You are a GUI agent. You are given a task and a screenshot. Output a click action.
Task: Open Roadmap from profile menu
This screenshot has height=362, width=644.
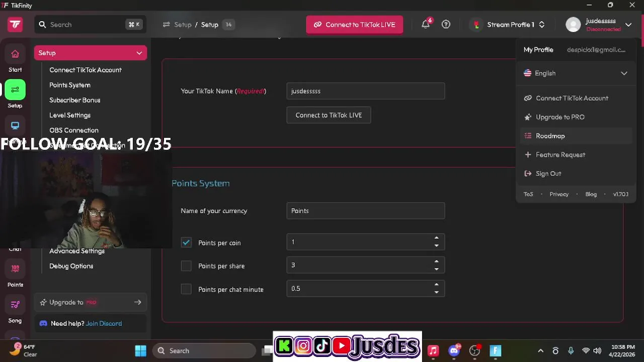pyautogui.click(x=576, y=136)
